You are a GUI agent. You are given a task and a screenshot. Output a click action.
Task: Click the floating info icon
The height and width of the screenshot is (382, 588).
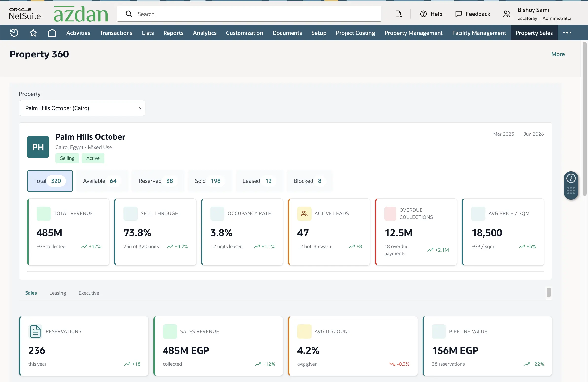tap(571, 178)
